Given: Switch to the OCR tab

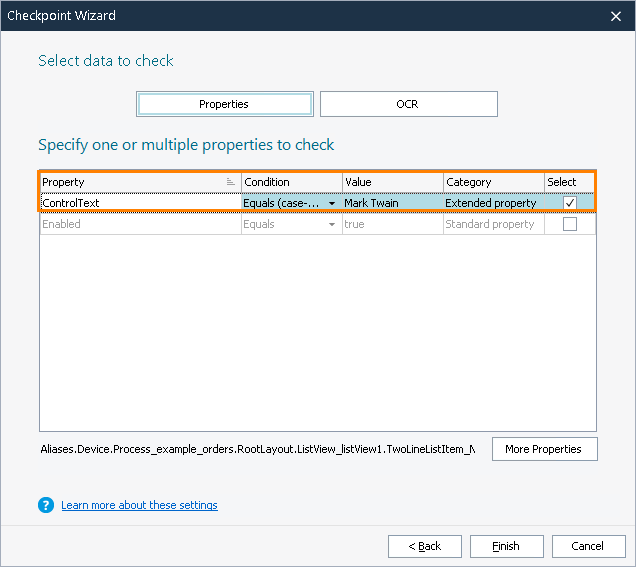Looking at the screenshot, I should tap(408, 104).
